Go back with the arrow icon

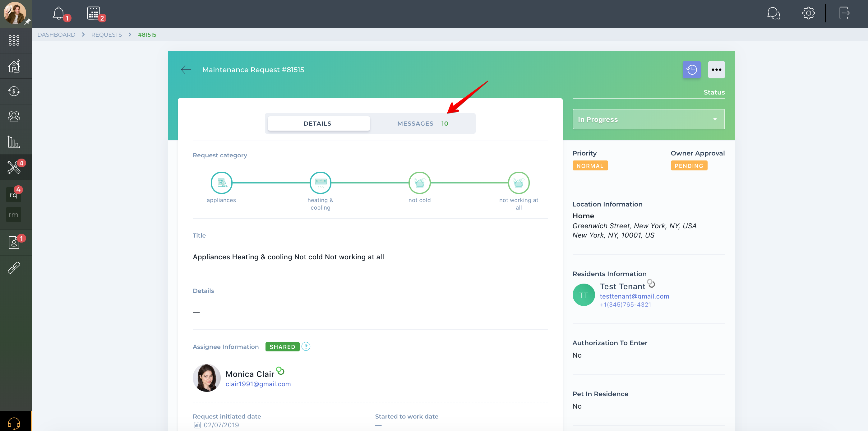pos(186,70)
